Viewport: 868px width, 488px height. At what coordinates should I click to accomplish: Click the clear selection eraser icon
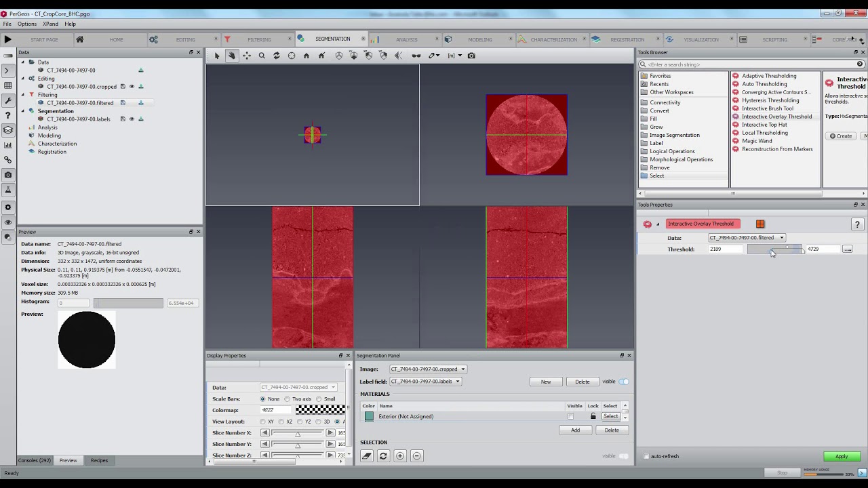367,456
